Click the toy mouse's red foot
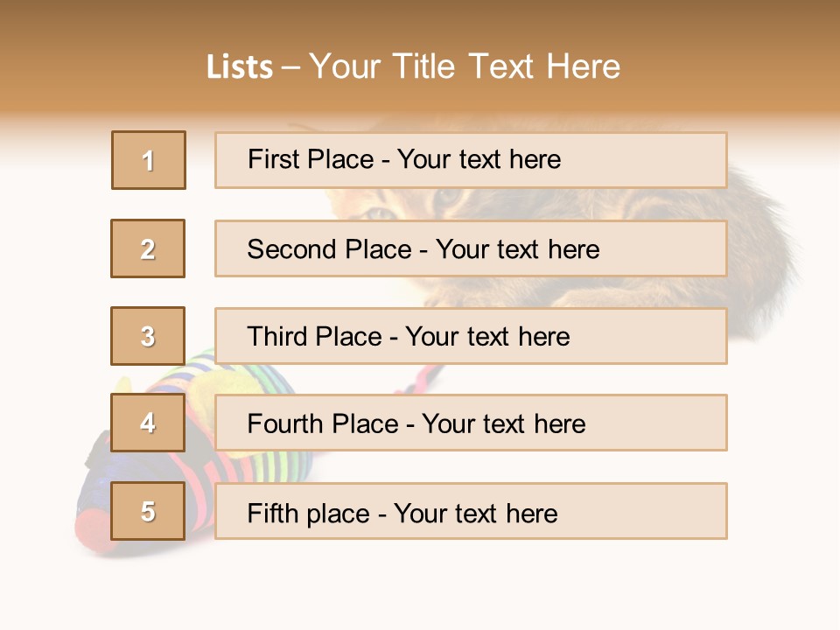 (92, 528)
